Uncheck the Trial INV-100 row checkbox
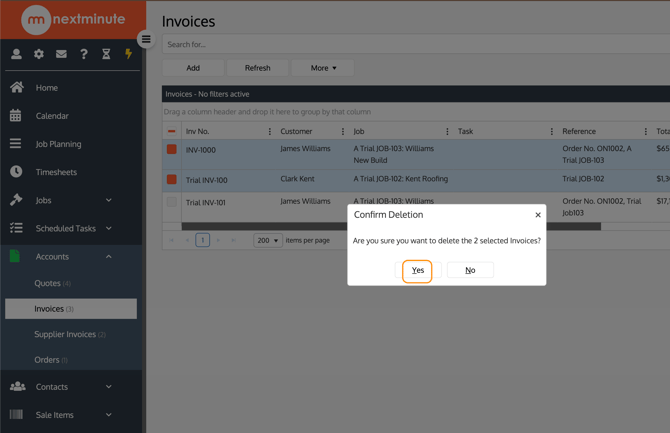Viewport: 670px width, 433px height. (x=172, y=179)
